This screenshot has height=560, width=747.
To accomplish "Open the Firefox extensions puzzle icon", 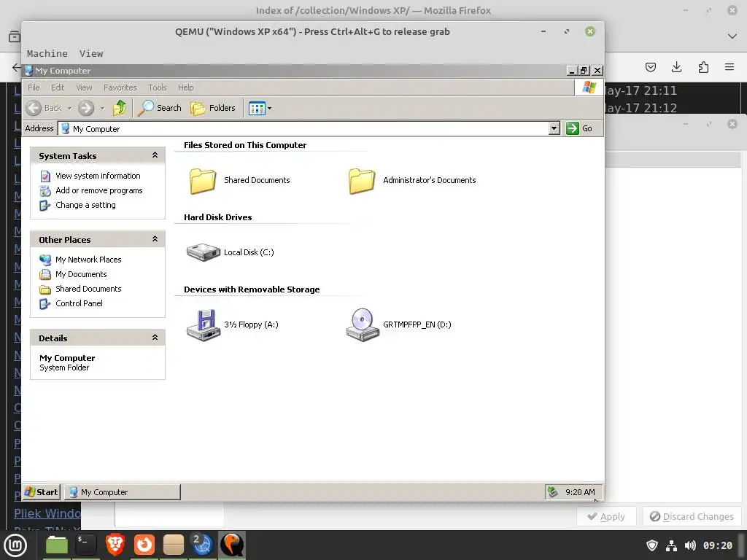I will pyautogui.click(x=703, y=67).
